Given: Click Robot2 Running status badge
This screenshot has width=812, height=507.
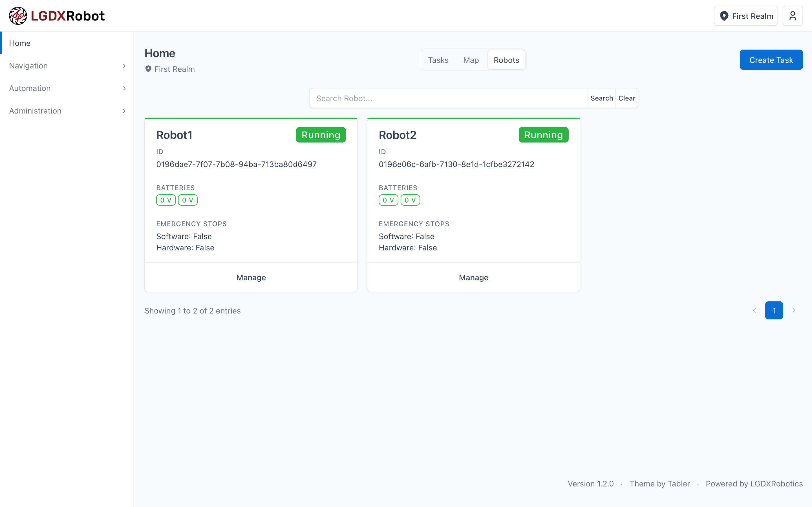Looking at the screenshot, I should 543,135.
